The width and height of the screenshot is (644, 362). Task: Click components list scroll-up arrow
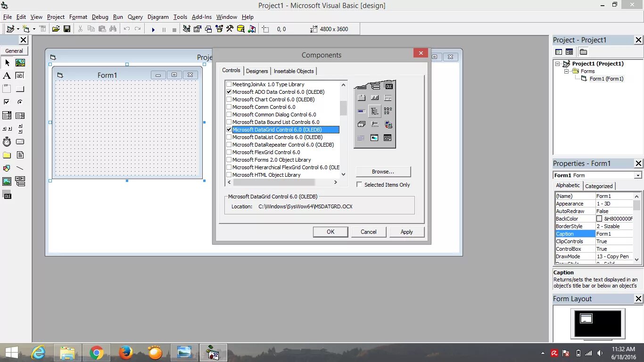tap(343, 85)
